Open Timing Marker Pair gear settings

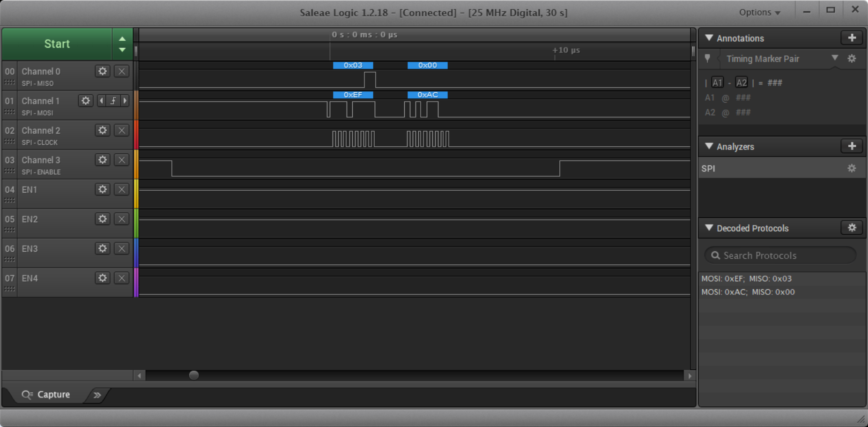[x=852, y=59]
